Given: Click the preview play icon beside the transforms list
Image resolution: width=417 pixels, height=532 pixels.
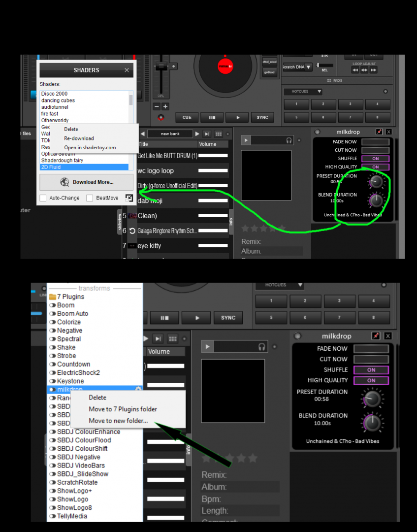Looking at the screenshot, I should [x=207, y=347].
